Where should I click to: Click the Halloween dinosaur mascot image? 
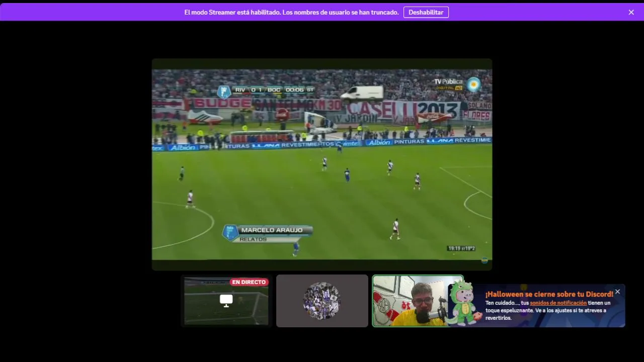pos(464,303)
